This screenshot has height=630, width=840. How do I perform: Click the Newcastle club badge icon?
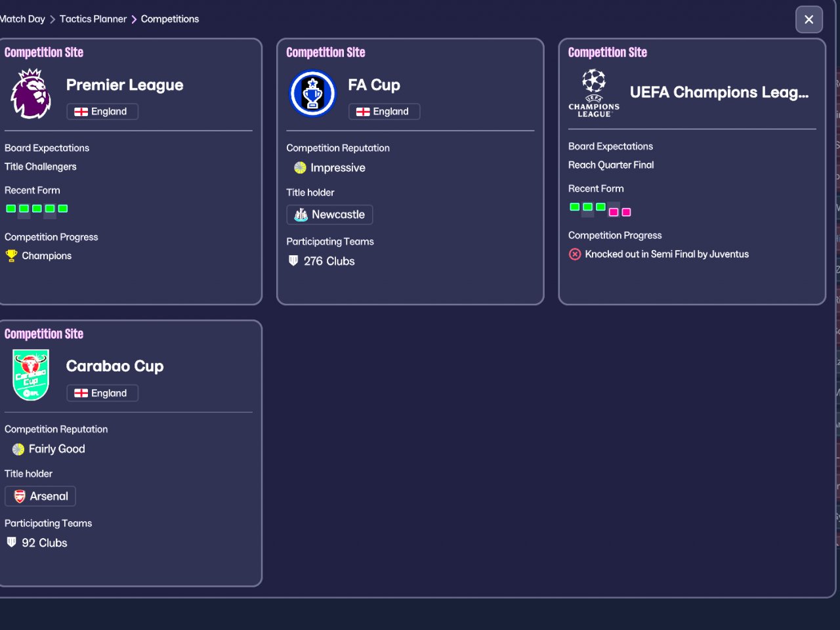point(301,215)
